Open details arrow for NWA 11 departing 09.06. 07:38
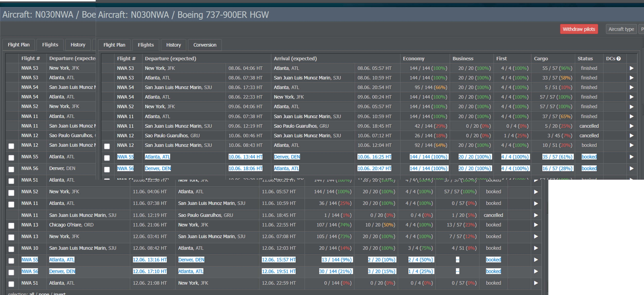644x295 pixels. point(631,117)
